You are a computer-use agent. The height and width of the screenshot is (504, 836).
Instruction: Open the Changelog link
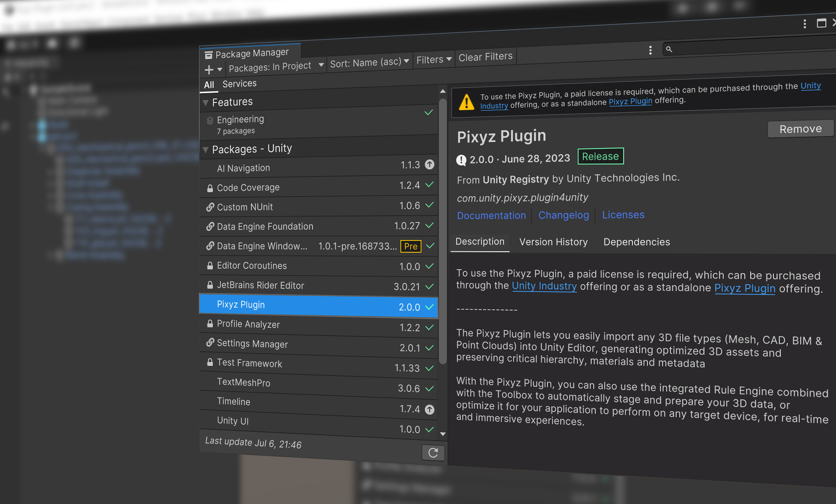564,215
